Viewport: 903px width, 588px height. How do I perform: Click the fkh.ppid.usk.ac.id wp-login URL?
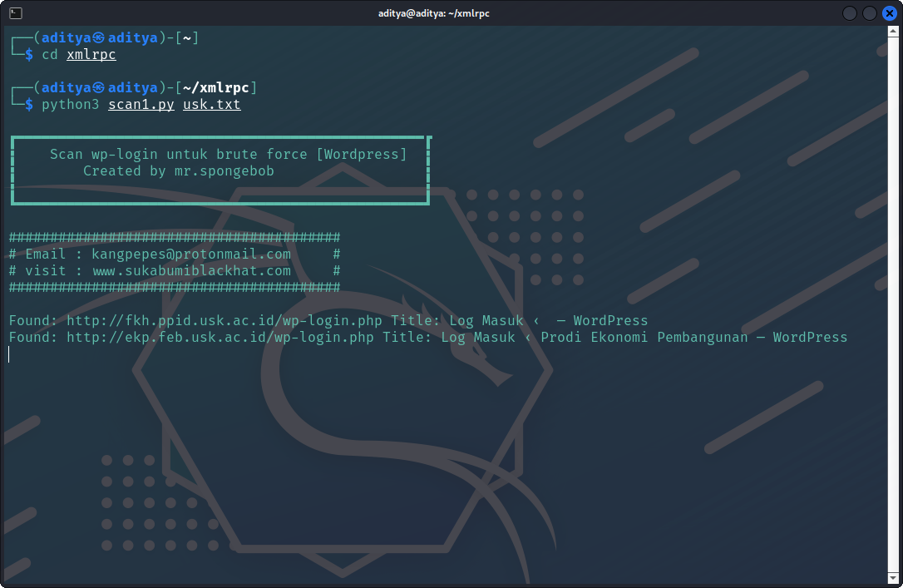click(225, 321)
